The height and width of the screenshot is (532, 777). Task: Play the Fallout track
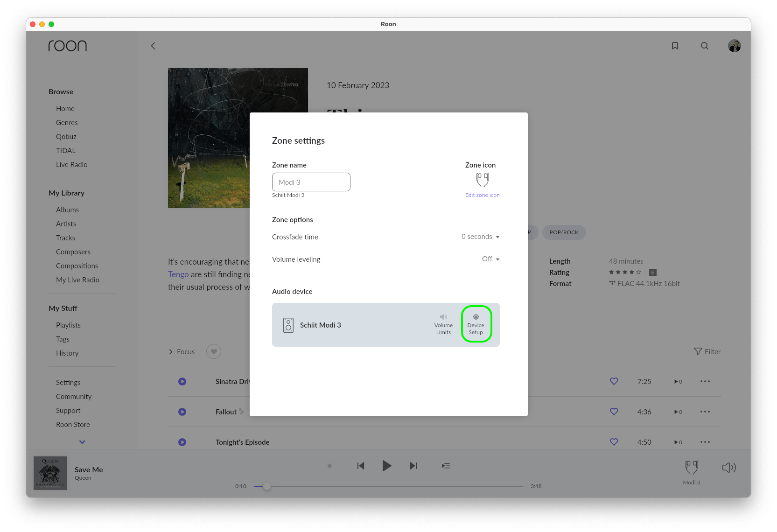coord(182,412)
